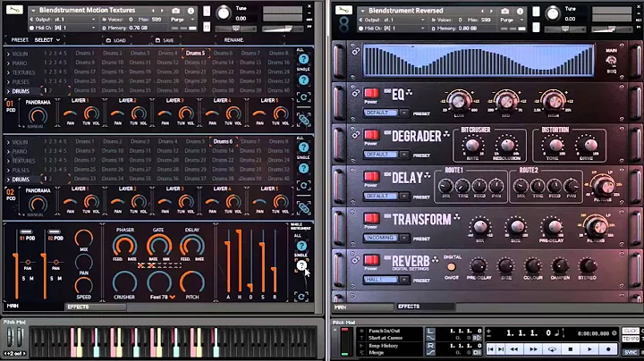Expand the PULSES category in Pod 02
The width and height of the screenshot is (644, 361).
pyautogui.click(x=8, y=171)
